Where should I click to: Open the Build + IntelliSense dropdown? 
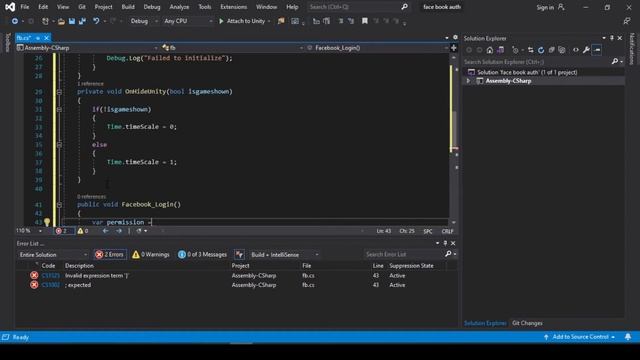pos(284,254)
